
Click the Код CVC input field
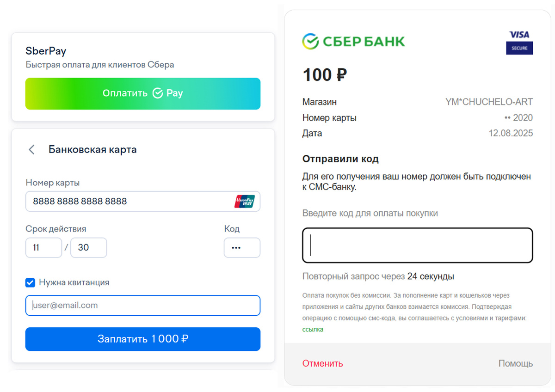coord(242,248)
